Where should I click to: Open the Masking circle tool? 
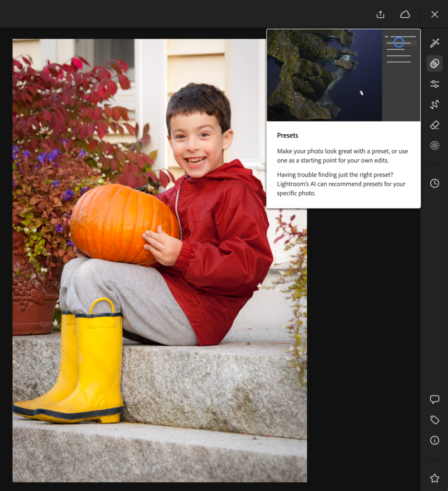tap(435, 145)
